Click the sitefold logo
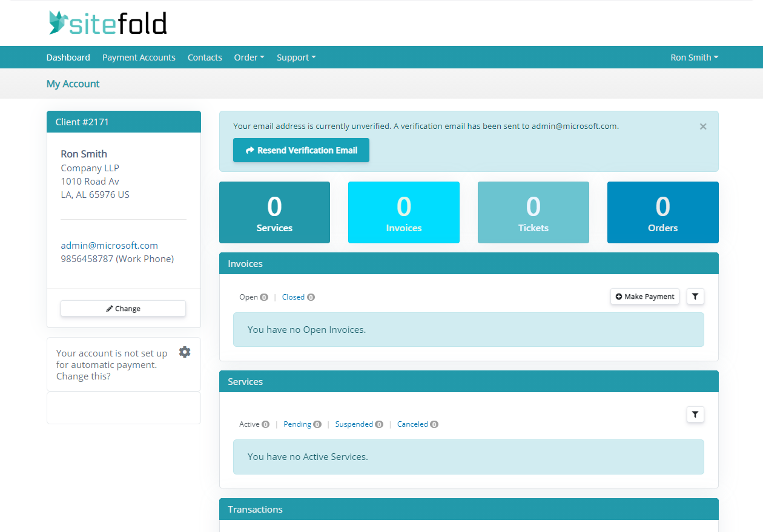This screenshot has height=532, width=763. 107,23
